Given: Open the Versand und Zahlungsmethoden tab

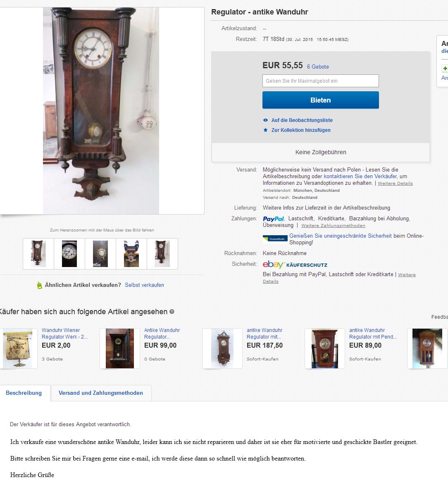Looking at the screenshot, I should 101,393.
